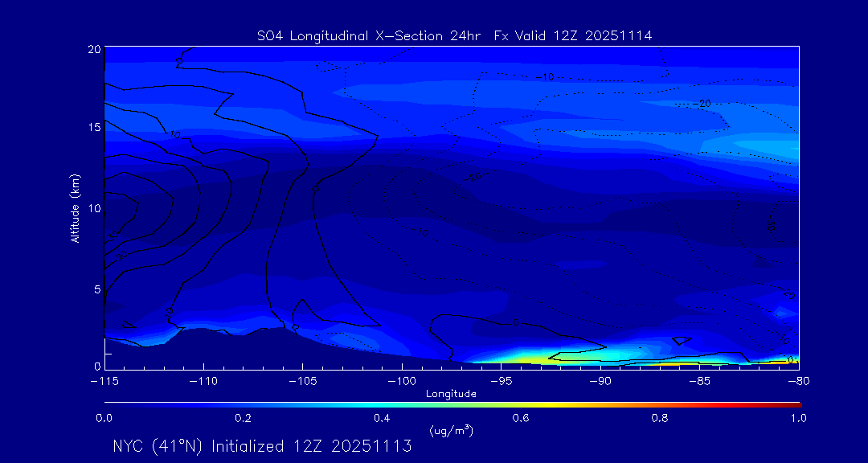This screenshot has width=868, height=463.
Task: Select the longitude tick label '-115'
Action: coord(104,382)
